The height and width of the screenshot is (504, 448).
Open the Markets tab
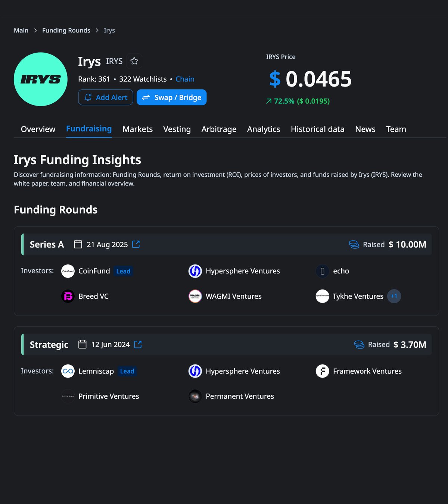click(x=138, y=129)
